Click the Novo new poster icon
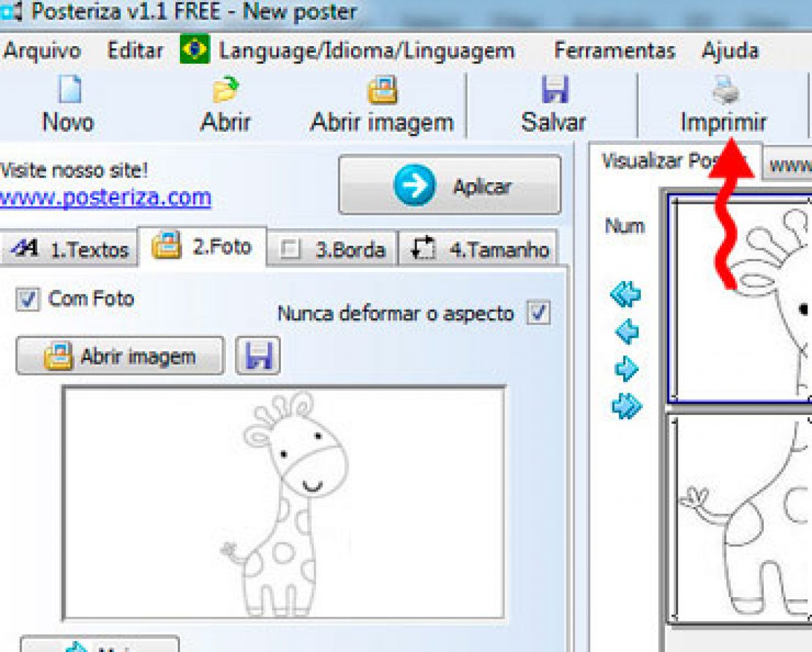The width and height of the screenshot is (812, 652). (x=68, y=90)
